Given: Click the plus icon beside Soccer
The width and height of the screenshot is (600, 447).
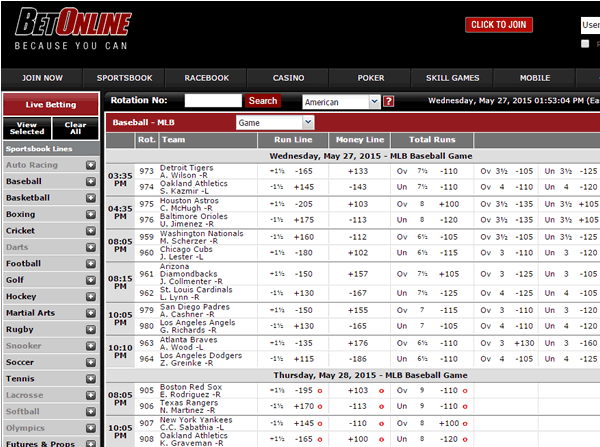Looking at the screenshot, I should pyautogui.click(x=91, y=362).
